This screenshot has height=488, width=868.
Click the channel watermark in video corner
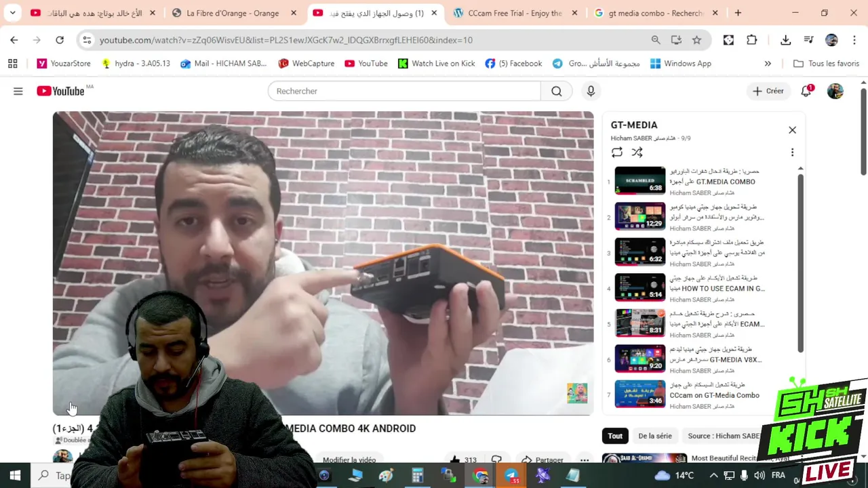(577, 393)
